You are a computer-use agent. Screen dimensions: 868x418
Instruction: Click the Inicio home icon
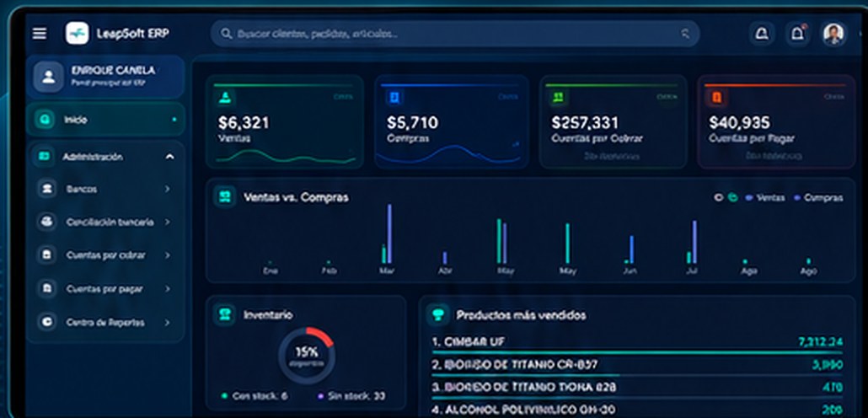point(45,120)
